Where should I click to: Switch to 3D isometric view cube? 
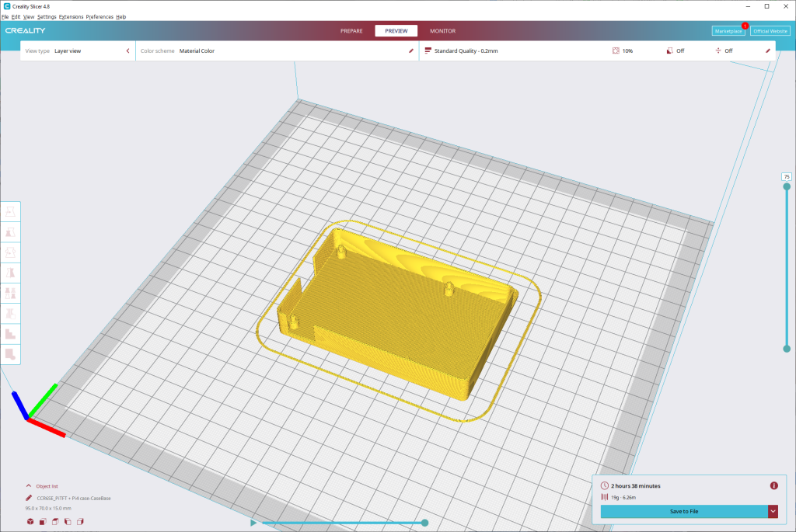click(30, 521)
